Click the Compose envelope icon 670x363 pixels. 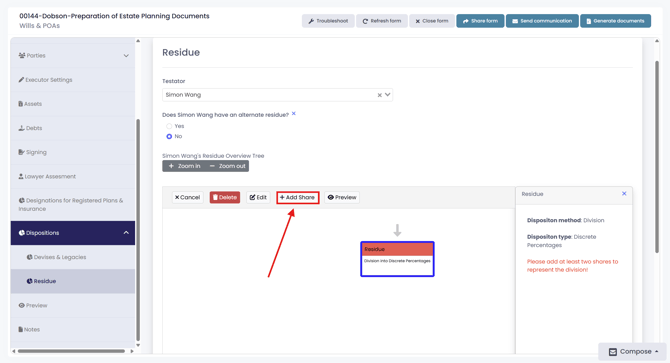pos(613,352)
